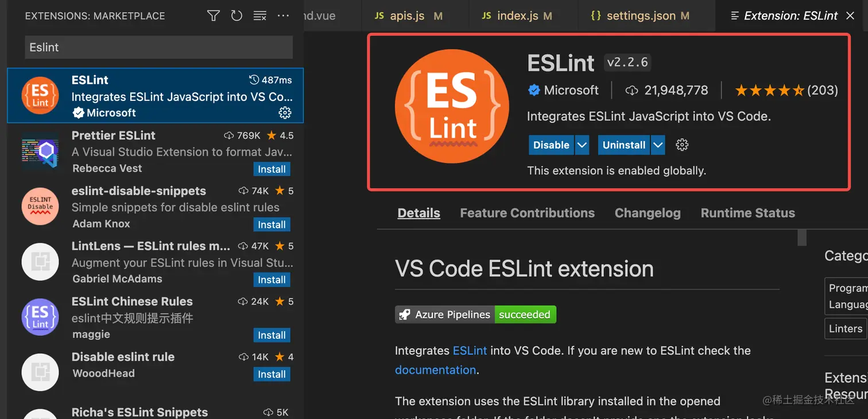Select the Extension: ESLint tab

[790, 15]
